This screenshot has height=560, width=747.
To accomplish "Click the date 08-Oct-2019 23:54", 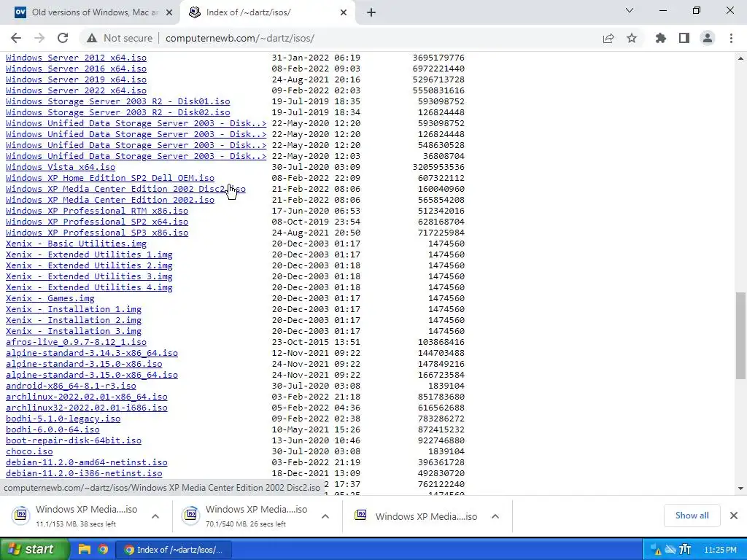I will tap(316, 222).
